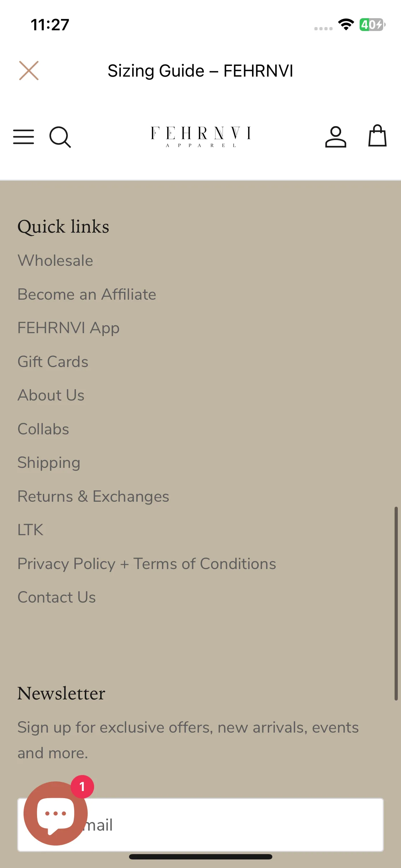Tap the battery indicator icon
Image resolution: width=401 pixels, height=868 pixels.
point(372,25)
